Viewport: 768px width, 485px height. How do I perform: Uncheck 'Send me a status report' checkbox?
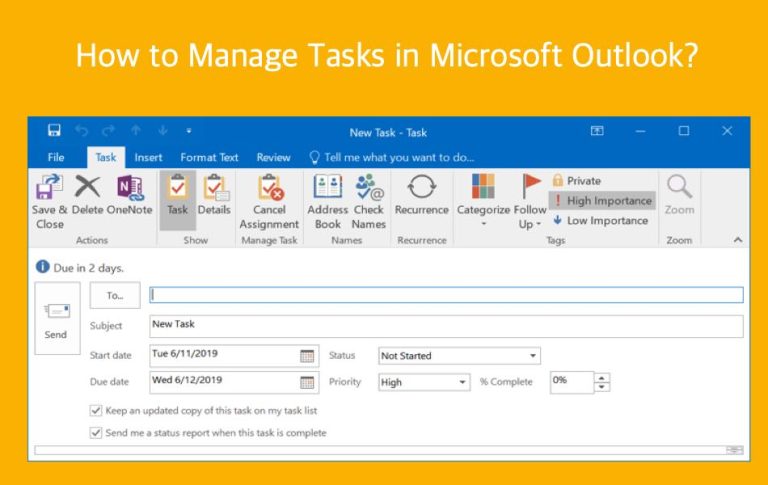(96, 433)
